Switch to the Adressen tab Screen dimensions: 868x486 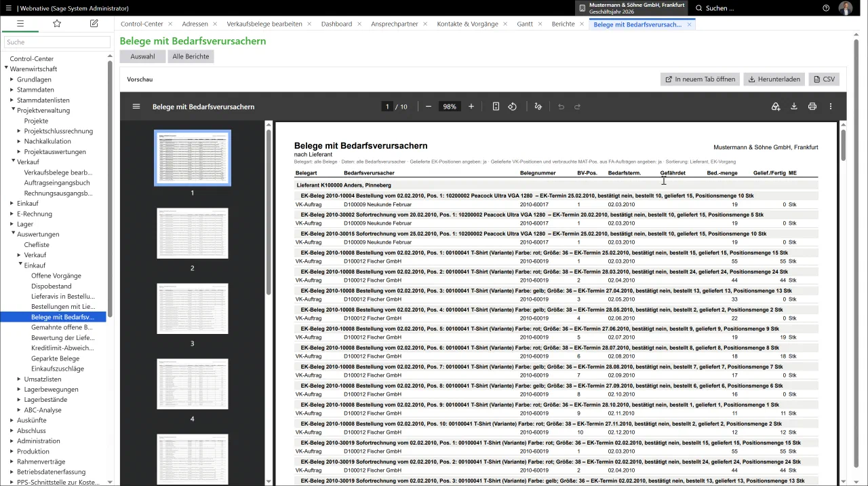pyautogui.click(x=195, y=24)
